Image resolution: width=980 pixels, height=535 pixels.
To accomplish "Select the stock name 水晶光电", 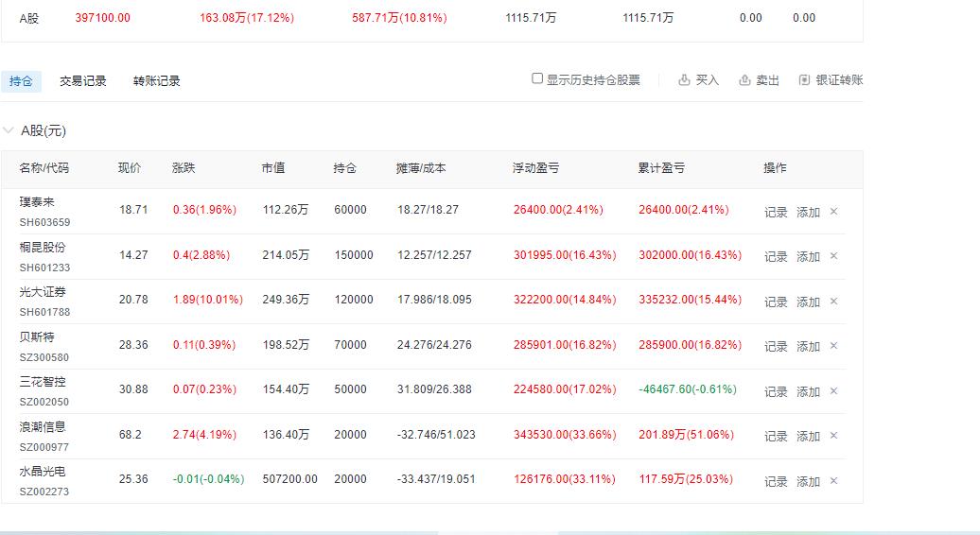I will [x=43, y=472].
